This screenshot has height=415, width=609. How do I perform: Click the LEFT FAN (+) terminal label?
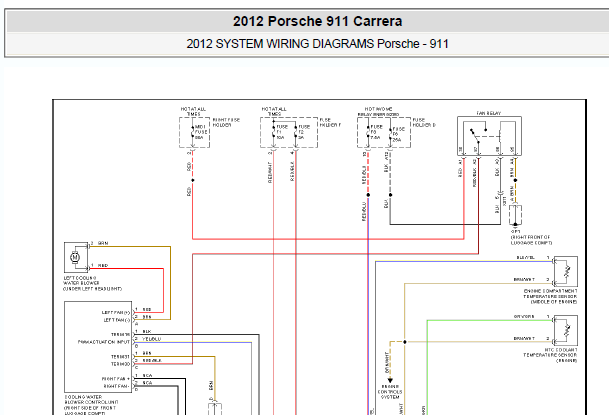[115, 312]
